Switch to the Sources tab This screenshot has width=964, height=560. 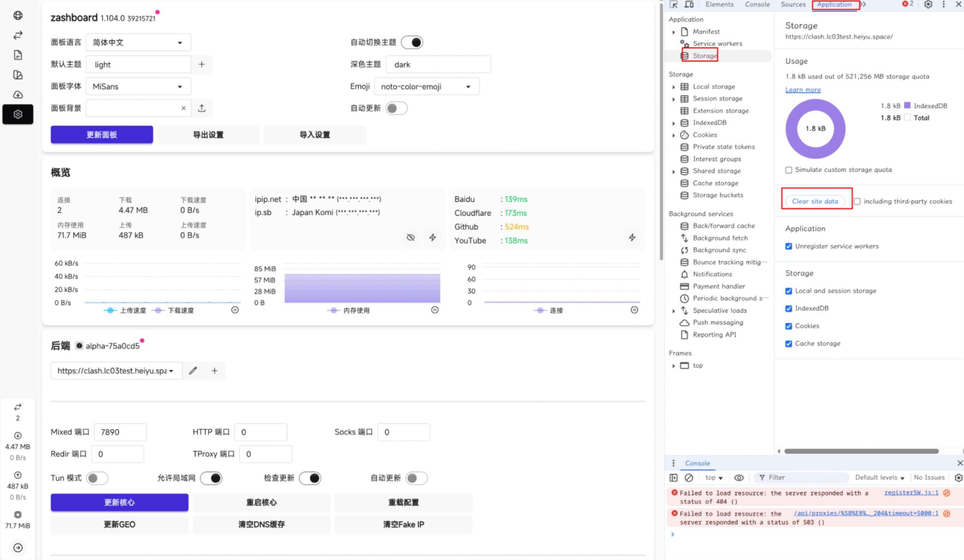(793, 4)
